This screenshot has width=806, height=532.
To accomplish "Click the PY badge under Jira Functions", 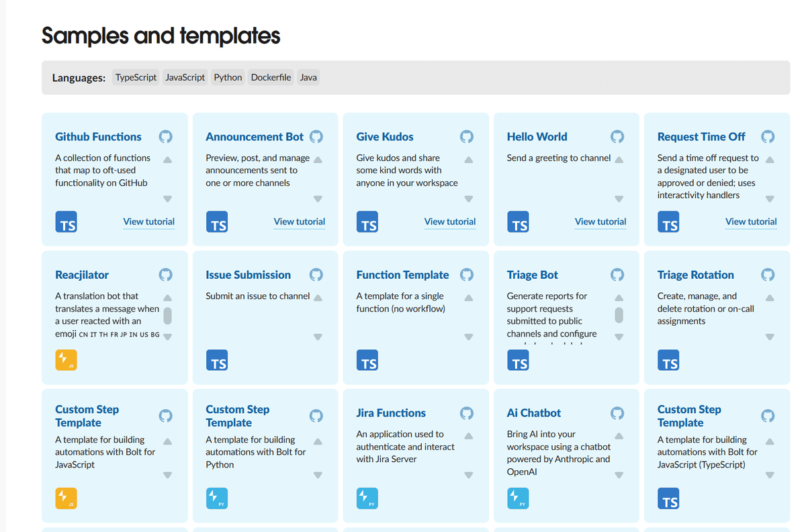I will pyautogui.click(x=367, y=498).
